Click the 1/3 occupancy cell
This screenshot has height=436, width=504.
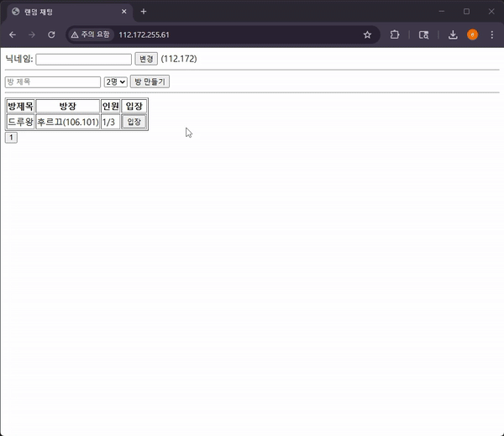(110, 122)
